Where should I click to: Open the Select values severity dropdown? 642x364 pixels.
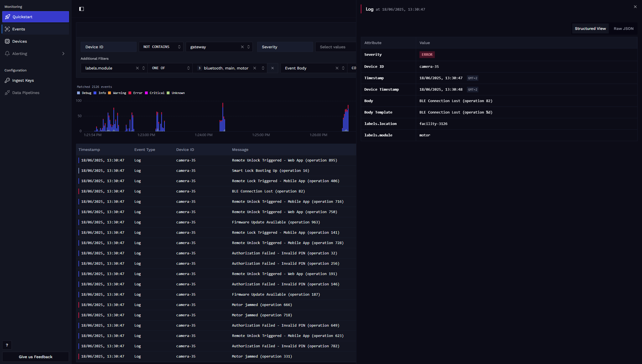point(336,47)
